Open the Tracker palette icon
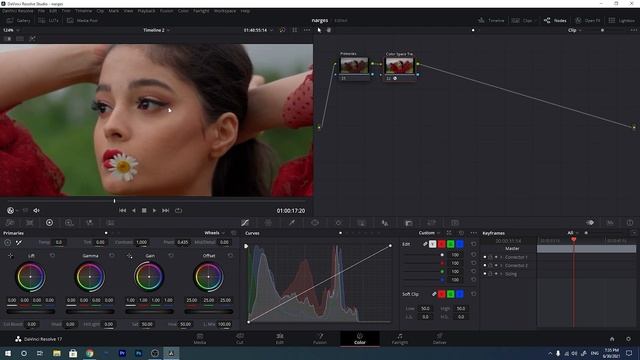The height and width of the screenshot is (360, 640). pos(338,223)
